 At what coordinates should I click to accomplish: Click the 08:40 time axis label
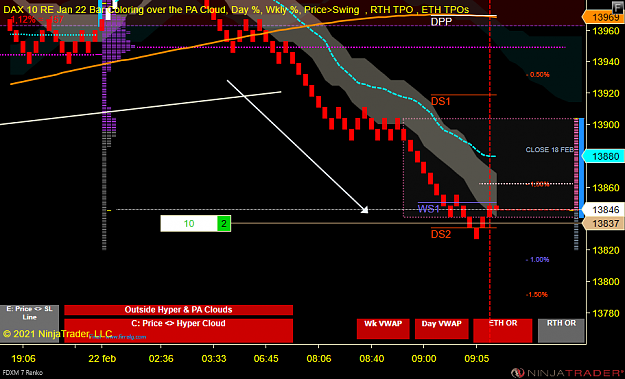(372, 359)
